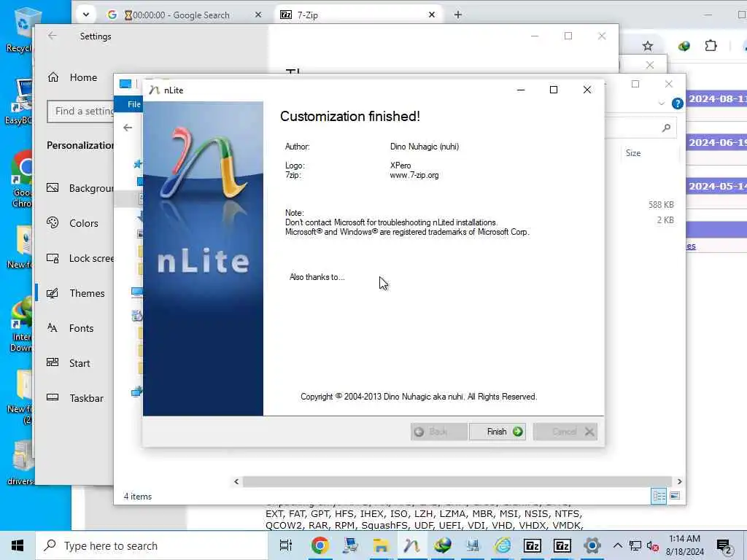
Task: Click the horizontal scrollbar in File Explorer
Action: [x=457, y=481]
